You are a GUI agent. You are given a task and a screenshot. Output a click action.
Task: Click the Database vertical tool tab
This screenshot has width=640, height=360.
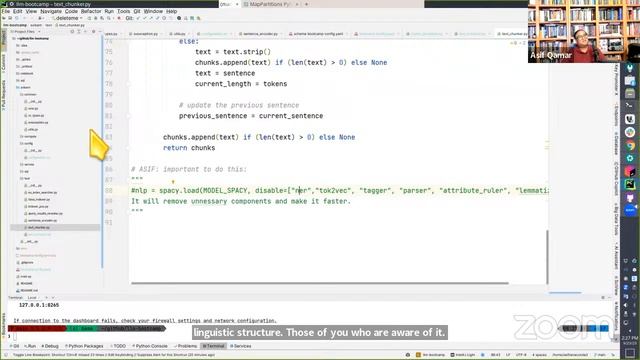[616, 143]
